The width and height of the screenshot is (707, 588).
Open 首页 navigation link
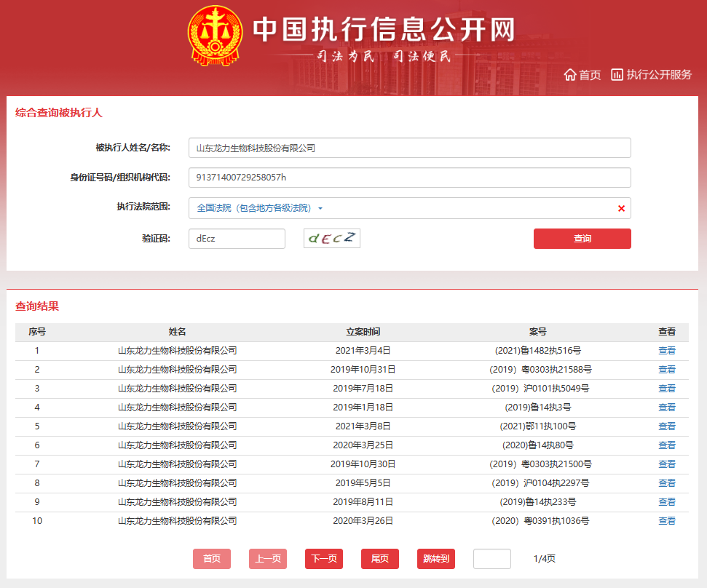590,75
